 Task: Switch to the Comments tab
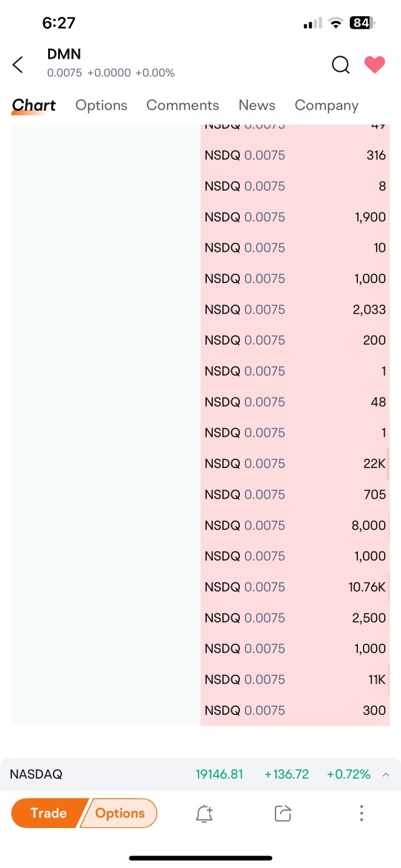point(182,105)
